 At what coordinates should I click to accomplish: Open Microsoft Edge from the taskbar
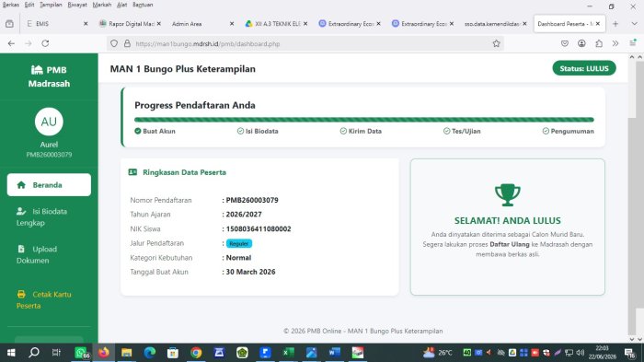[x=149, y=353]
